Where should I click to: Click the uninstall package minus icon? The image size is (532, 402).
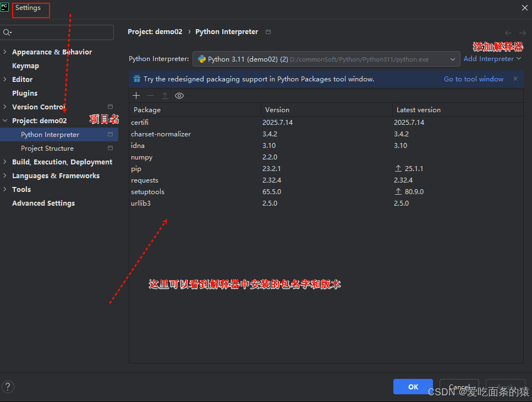(150, 96)
